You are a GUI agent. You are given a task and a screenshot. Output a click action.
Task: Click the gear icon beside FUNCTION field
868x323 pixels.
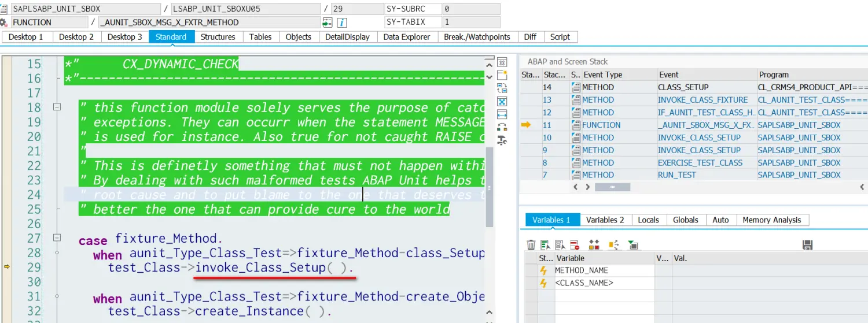4,23
